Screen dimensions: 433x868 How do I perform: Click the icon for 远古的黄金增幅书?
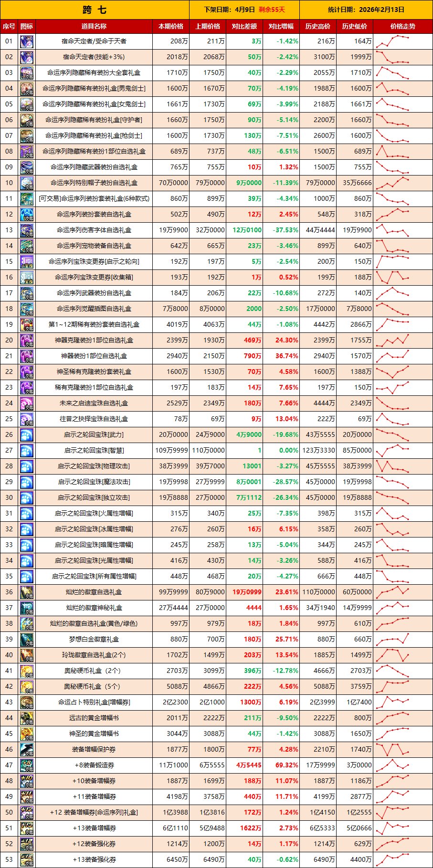[27, 718]
